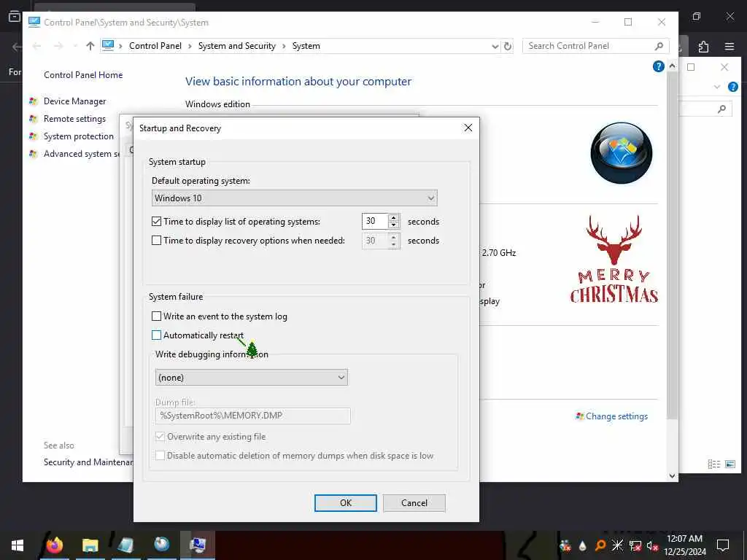Image resolution: width=747 pixels, height=560 pixels.
Task: Click the tab overview icon in background browser
Action: coord(15,16)
